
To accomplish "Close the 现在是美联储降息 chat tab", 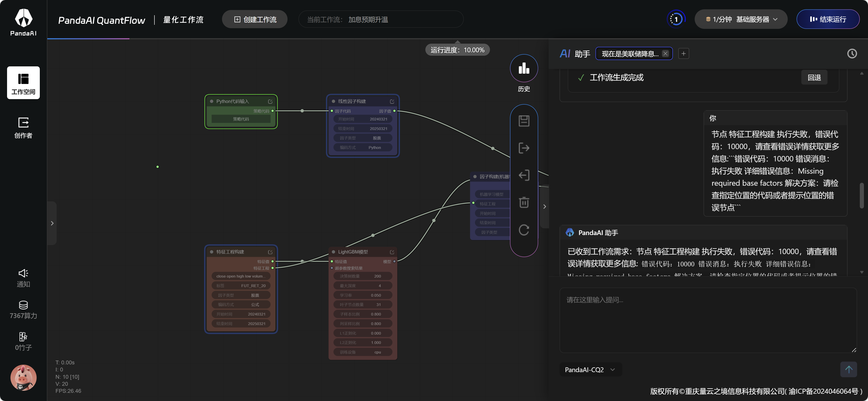I will (x=665, y=53).
